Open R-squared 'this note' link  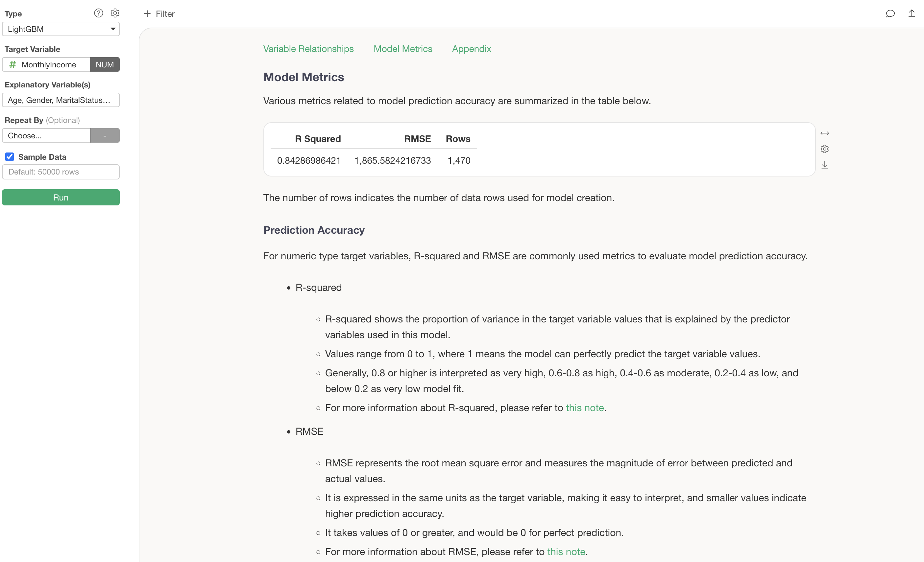(585, 408)
